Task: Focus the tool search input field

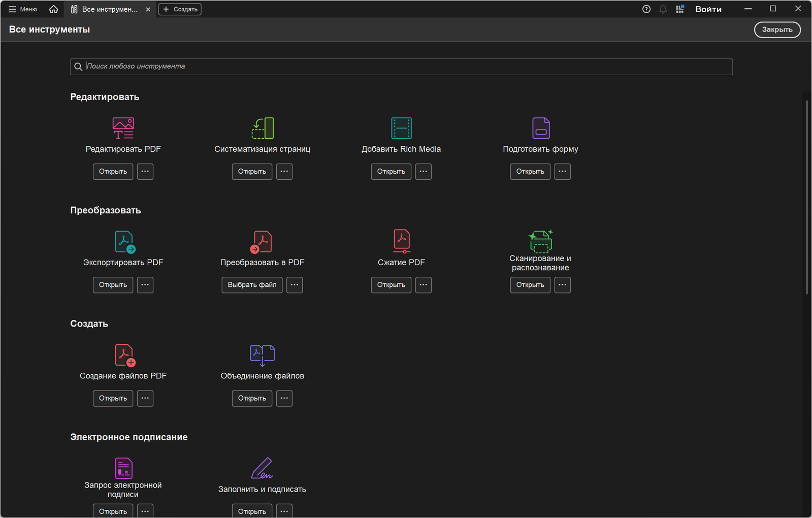Action: (401, 67)
